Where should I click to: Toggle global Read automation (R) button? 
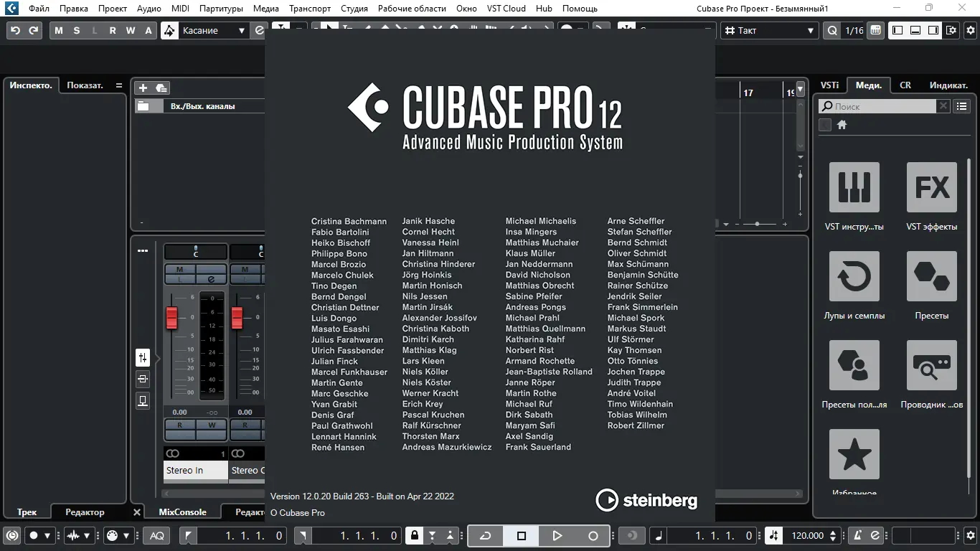[x=113, y=31]
